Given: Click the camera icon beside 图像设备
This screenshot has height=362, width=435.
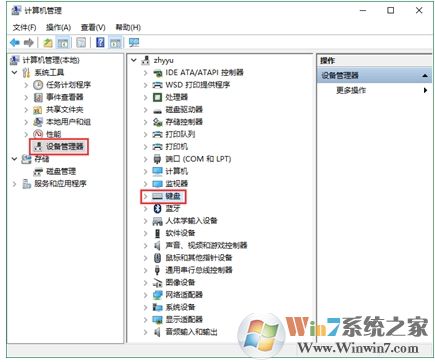Looking at the screenshot, I should pos(157,282).
